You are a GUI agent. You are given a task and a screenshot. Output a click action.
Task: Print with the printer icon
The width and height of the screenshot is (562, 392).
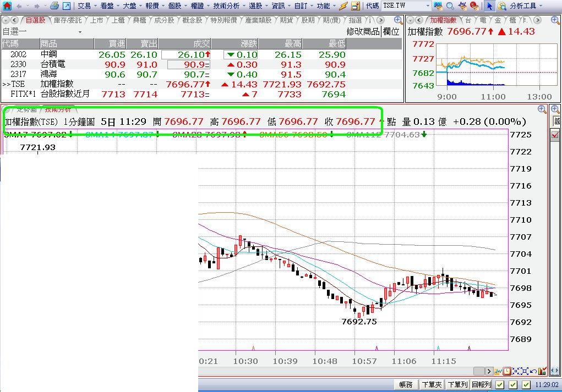(x=54, y=5)
